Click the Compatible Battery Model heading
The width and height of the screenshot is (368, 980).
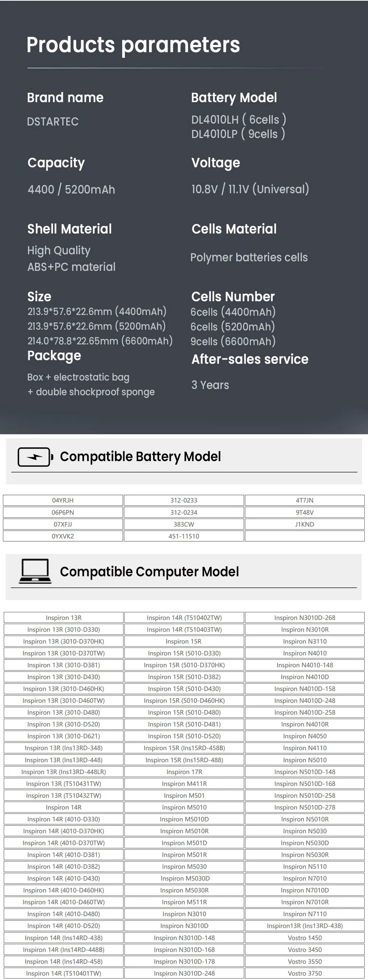(141, 457)
